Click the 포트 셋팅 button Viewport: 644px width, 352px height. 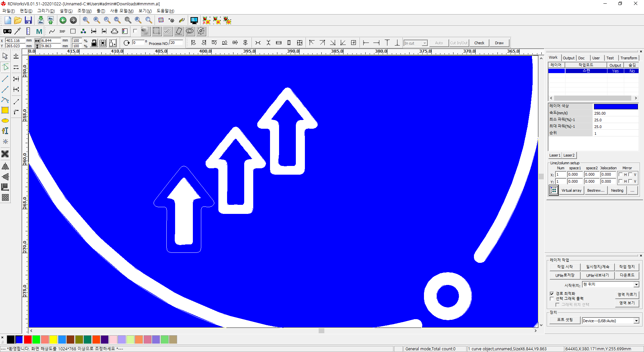565,320
